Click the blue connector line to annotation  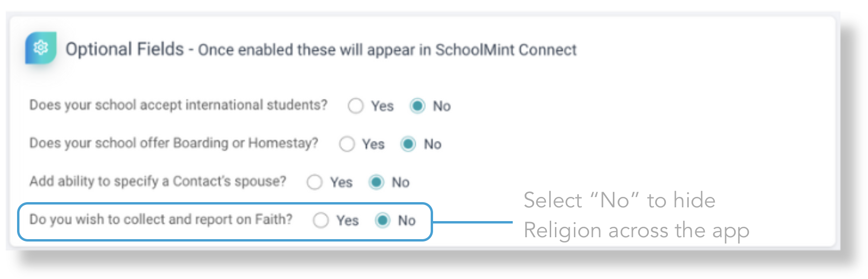pyautogui.click(x=472, y=222)
